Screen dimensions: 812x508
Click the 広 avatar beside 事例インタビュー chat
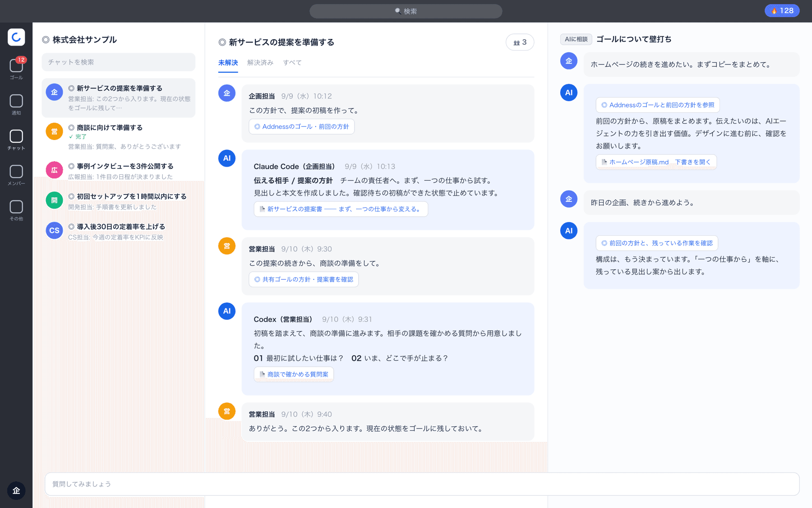click(54, 170)
